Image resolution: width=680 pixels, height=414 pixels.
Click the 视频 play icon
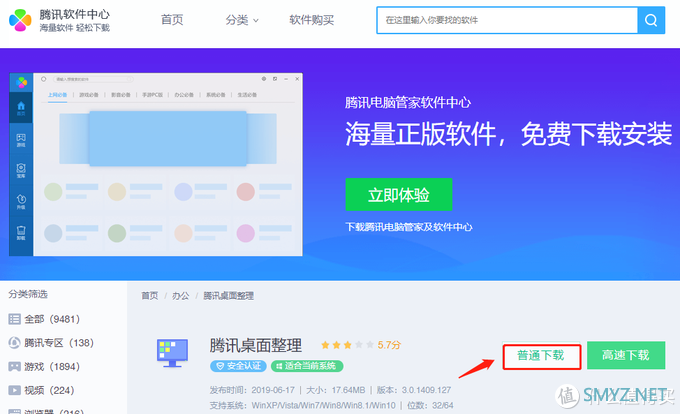coord(14,390)
